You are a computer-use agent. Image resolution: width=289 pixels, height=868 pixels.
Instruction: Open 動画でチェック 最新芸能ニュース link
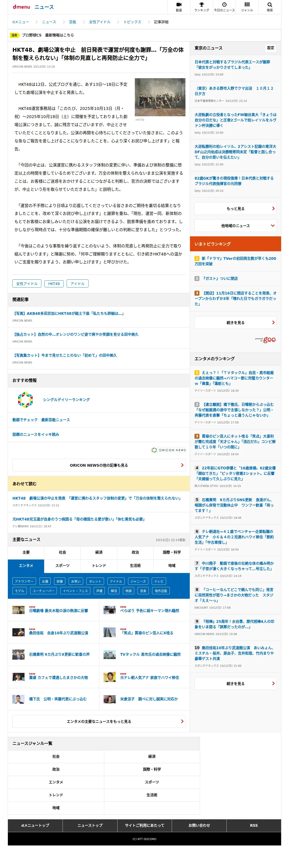click(41, 420)
